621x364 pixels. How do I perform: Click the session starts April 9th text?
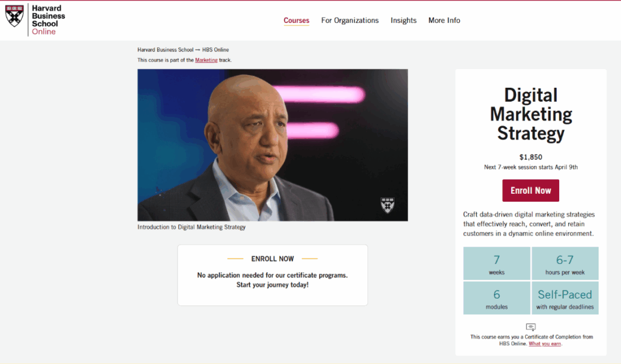(x=531, y=167)
